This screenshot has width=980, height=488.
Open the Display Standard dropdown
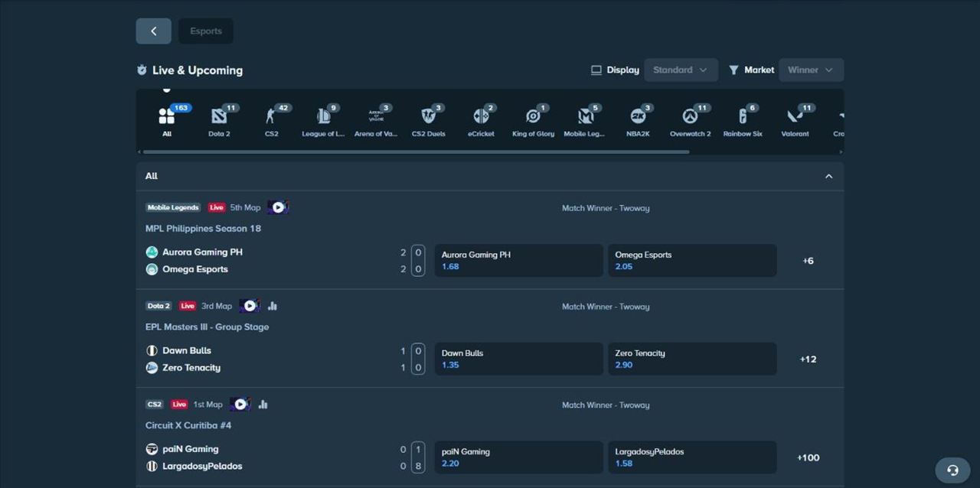coord(681,70)
